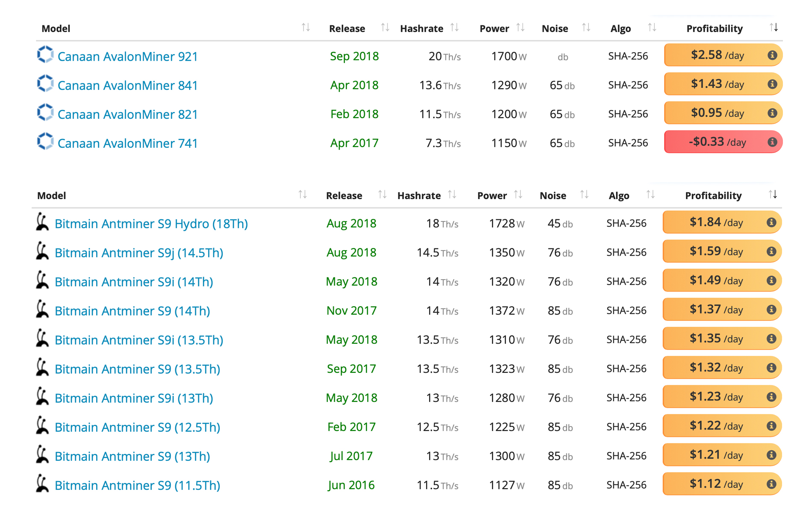Open info icon on $1.21/day profitability
The image size is (812, 513).
(x=771, y=455)
